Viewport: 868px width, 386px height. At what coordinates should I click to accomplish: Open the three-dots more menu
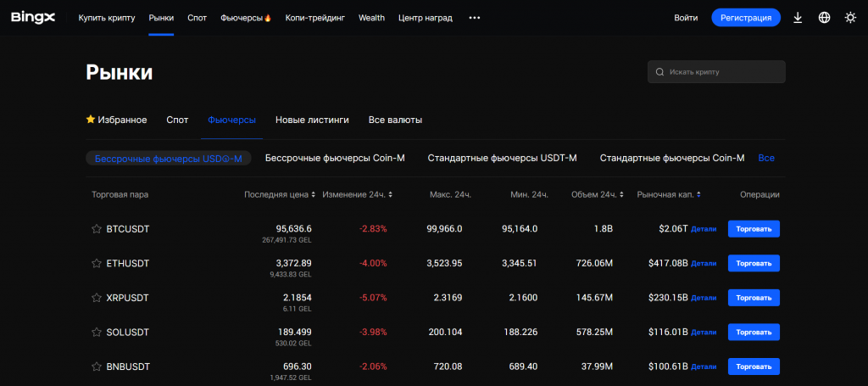click(x=474, y=18)
